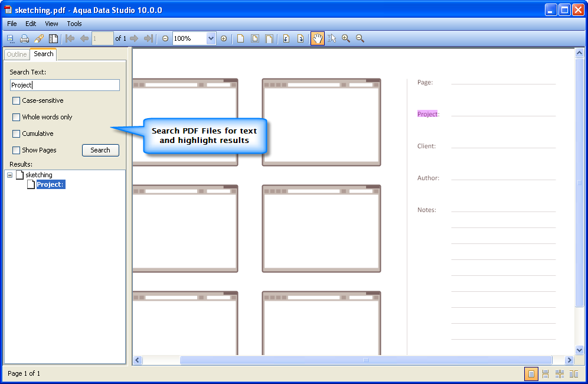
Task: Click the horizontal scrollbar right arrow
Action: pyautogui.click(x=569, y=360)
